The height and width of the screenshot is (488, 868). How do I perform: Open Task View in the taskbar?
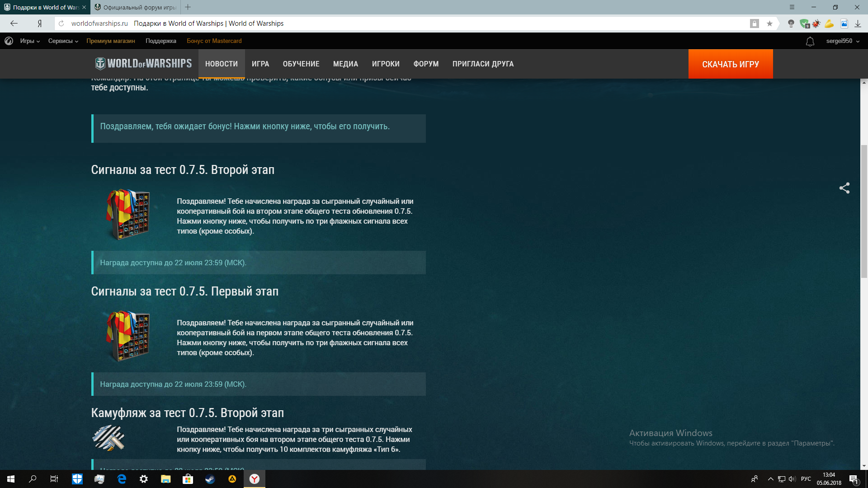54,479
